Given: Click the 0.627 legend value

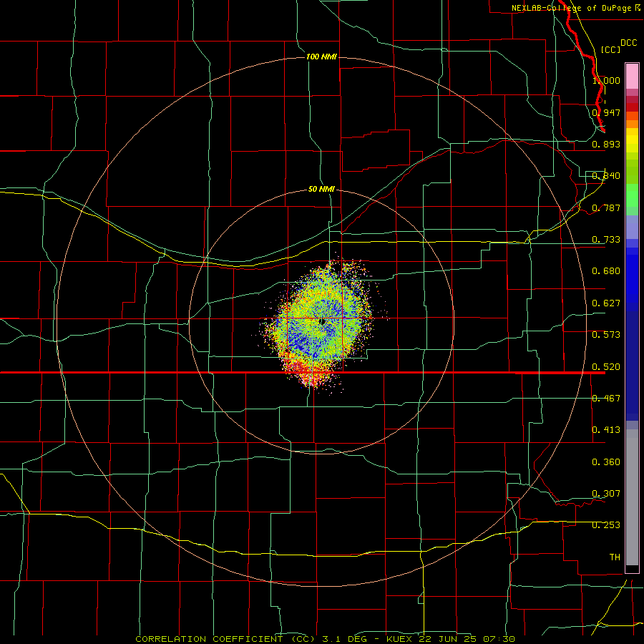Looking at the screenshot, I should point(606,303).
